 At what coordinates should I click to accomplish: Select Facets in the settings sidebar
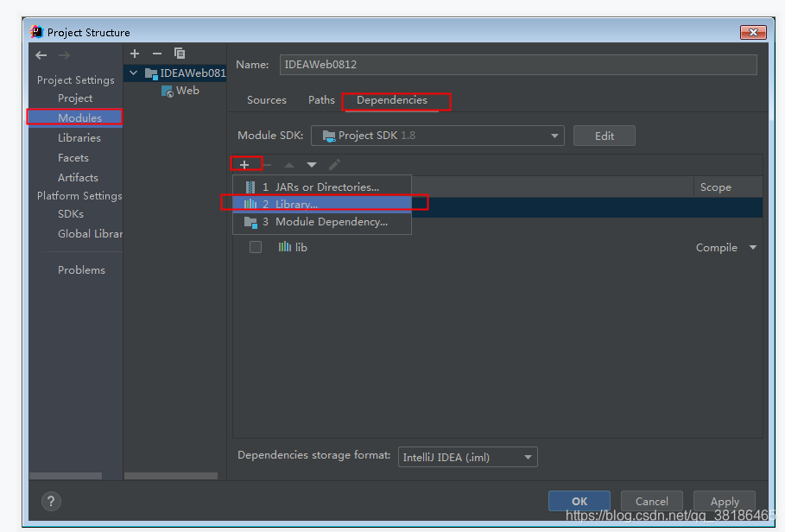pyautogui.click(x=75, y=158)
